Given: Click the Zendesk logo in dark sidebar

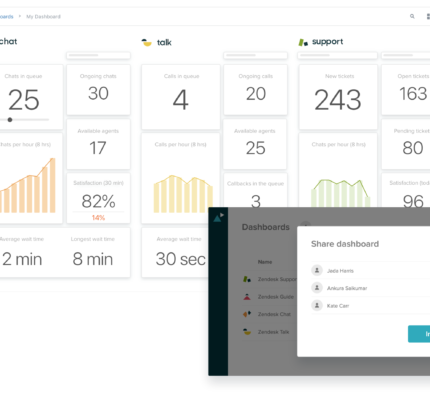Looking at the screenshot, I should (218, 217).
